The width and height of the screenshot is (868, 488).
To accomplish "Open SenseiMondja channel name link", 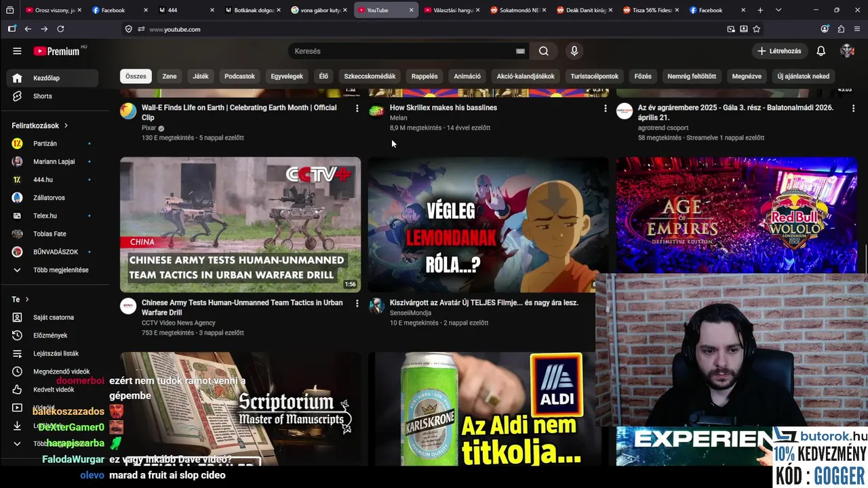I will click(410, 313).
